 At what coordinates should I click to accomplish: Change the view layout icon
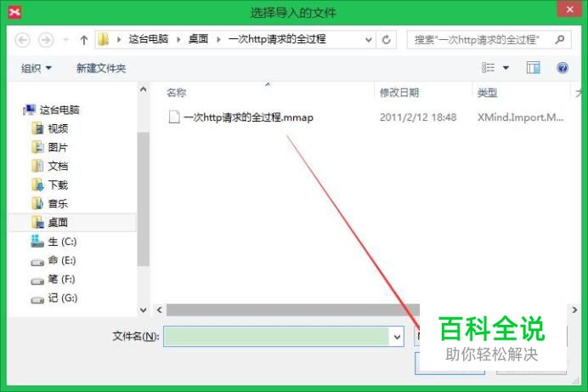click(x=489, y=68)
